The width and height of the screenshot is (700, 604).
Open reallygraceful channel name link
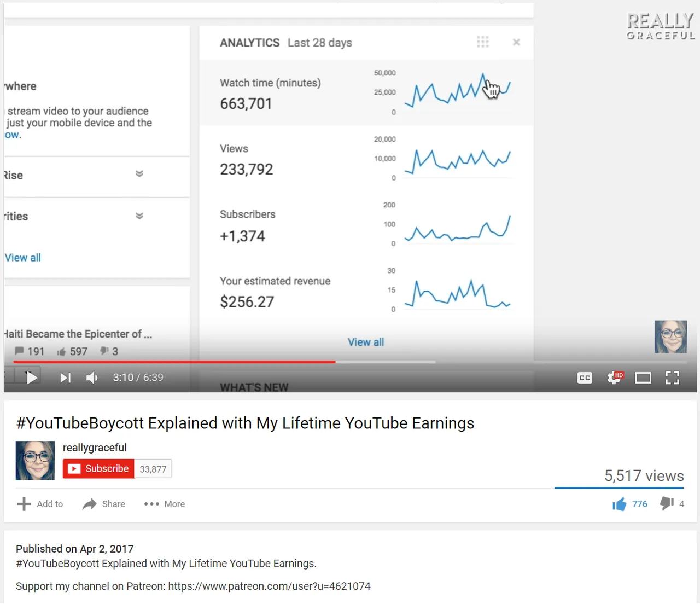click(95, 448)
